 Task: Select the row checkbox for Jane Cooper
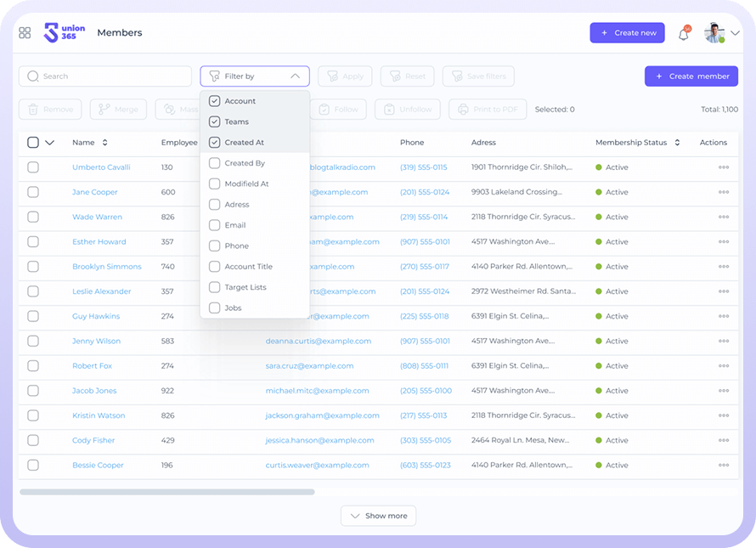click(33, 192)
